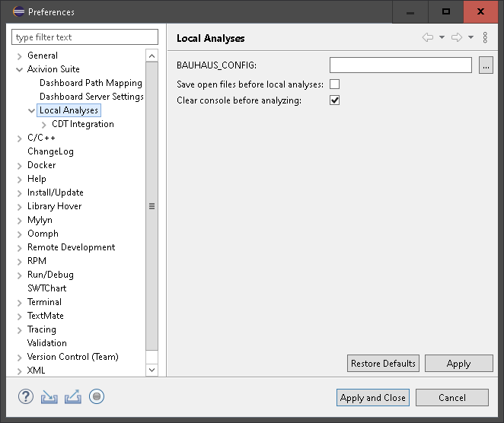Click the Apply button
Image resolution: width=504 pixels, height=423 pixels.
[458, 363]
